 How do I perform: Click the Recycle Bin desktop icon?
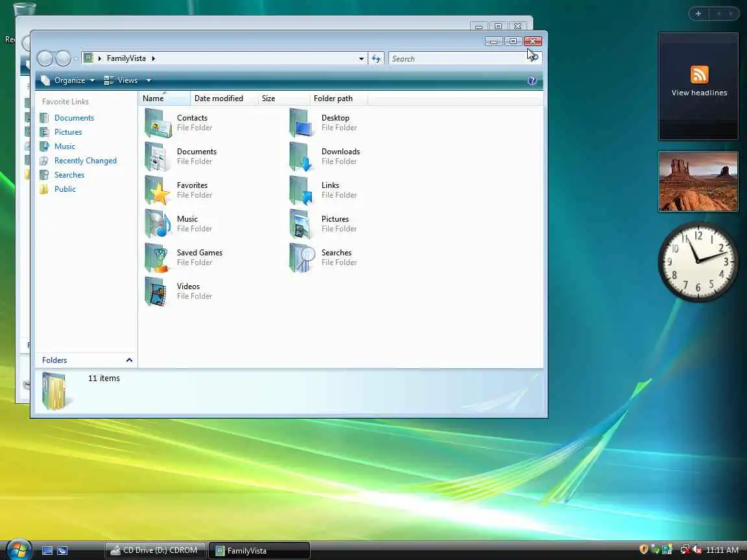point(24,8)
